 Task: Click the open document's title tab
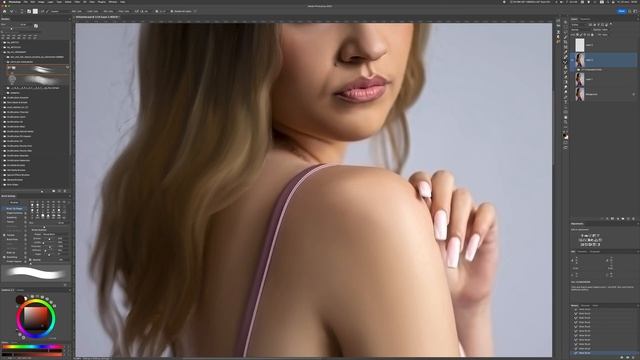[97, 17]
